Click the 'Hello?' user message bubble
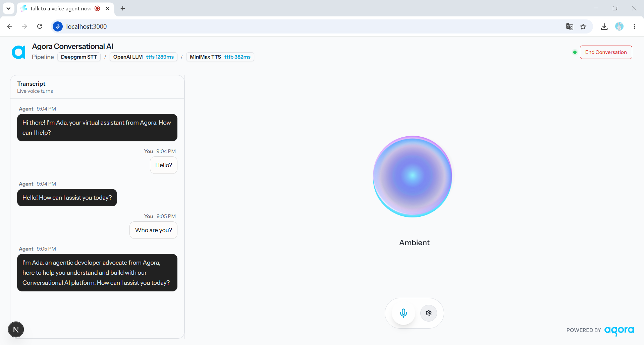 [164, 165]
